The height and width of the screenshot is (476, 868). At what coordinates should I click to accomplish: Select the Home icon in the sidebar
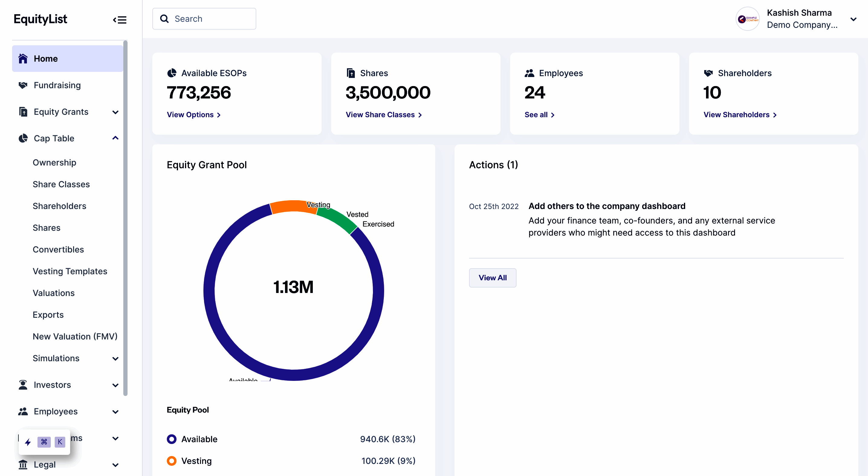(x=23, y=58)
